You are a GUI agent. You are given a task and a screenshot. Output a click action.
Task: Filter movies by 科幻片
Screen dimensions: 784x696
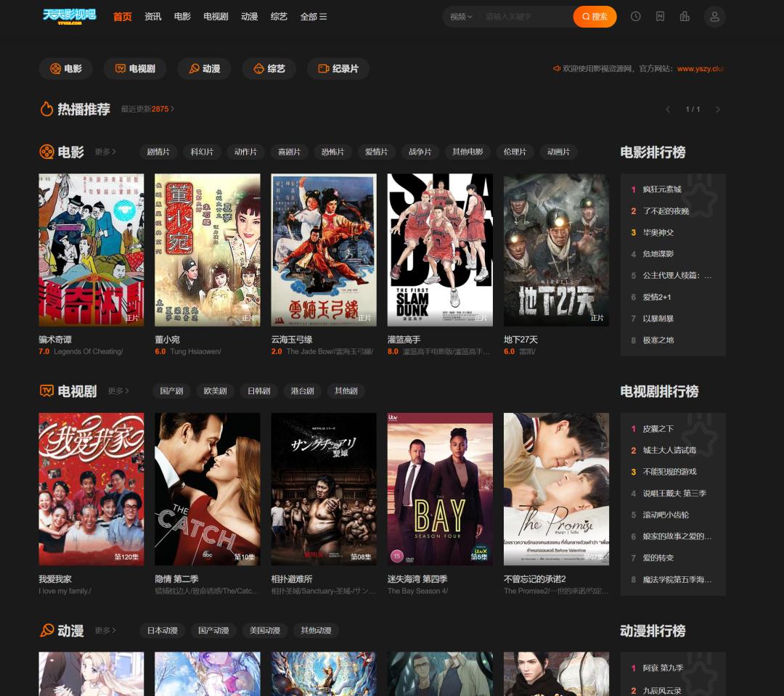coord(202,152)
